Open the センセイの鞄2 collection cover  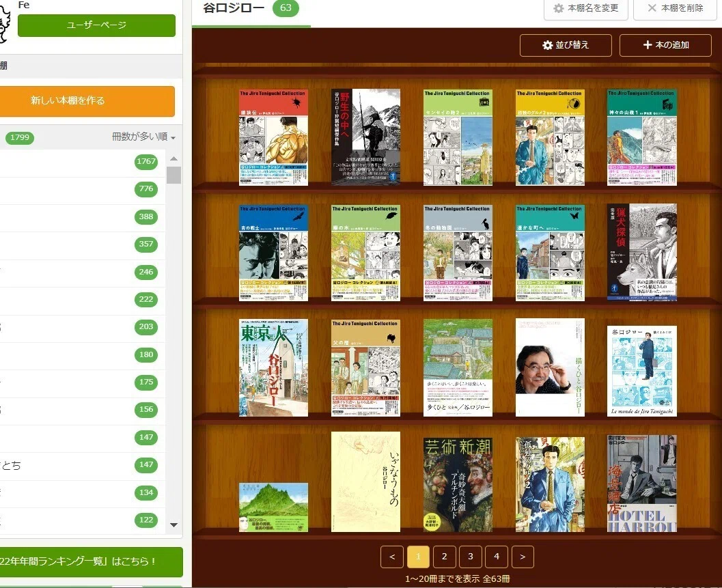pos(458,137)
